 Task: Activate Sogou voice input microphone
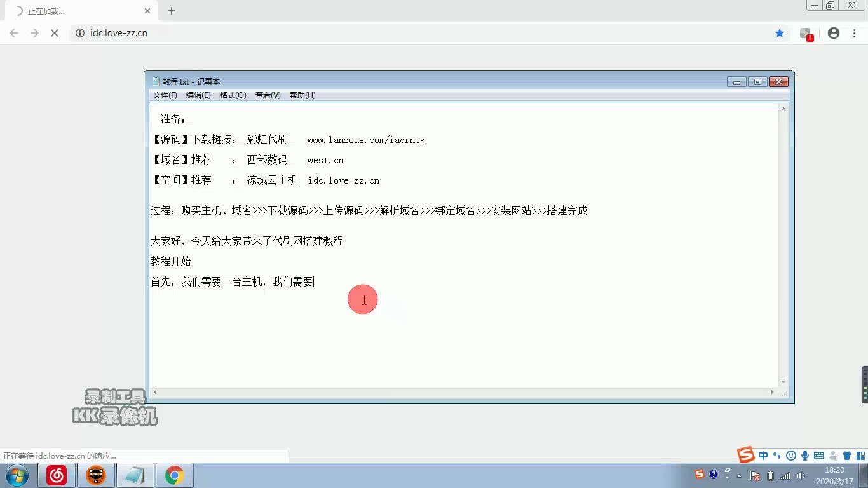tap(805, 456)
